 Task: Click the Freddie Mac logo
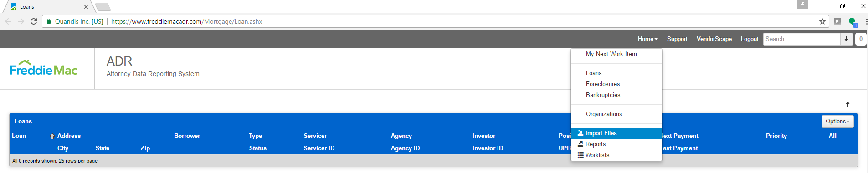coord(44,68)
